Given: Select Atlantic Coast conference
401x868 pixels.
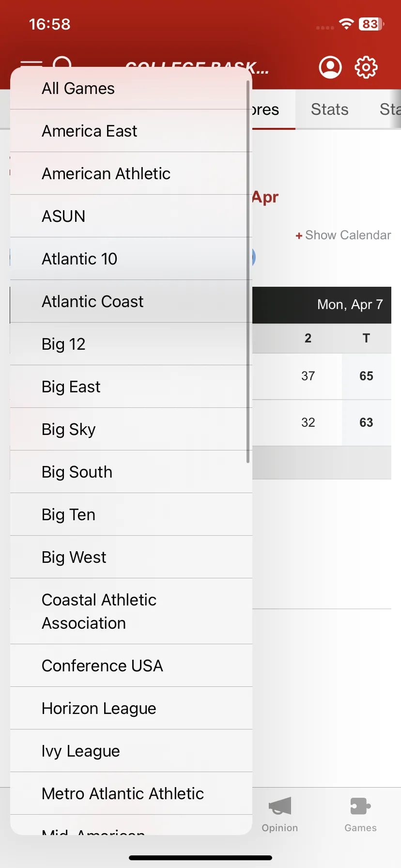Looking at the screenshot, I should [x=131, y=301].
